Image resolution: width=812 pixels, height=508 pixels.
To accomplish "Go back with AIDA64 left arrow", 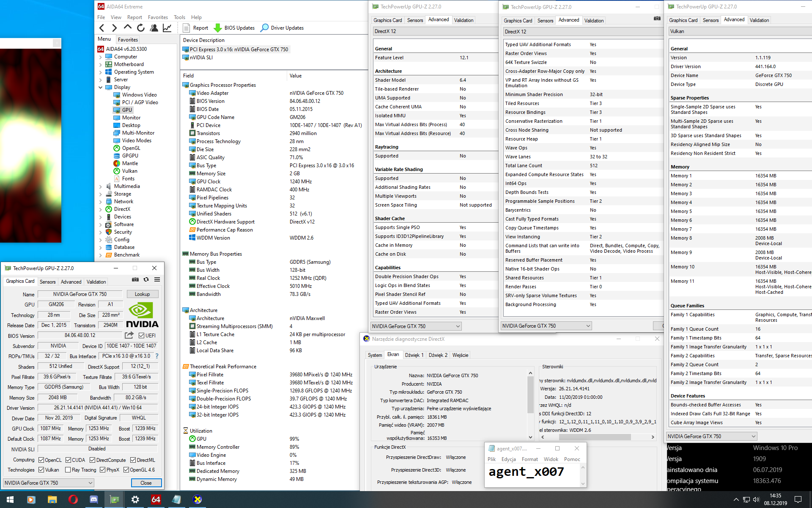I will 101,28.
